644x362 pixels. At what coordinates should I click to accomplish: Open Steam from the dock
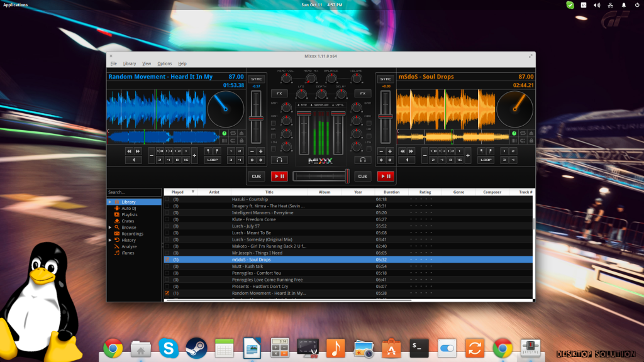(196, 348)
